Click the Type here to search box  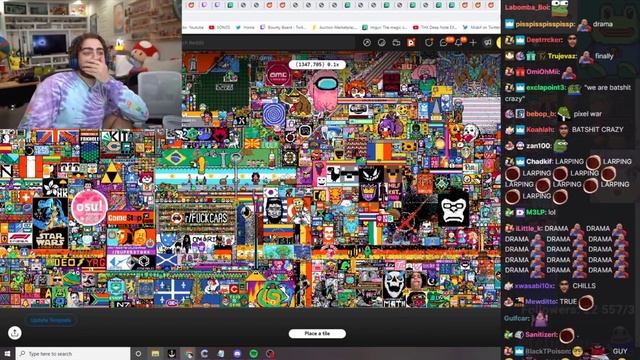[73, 353]
